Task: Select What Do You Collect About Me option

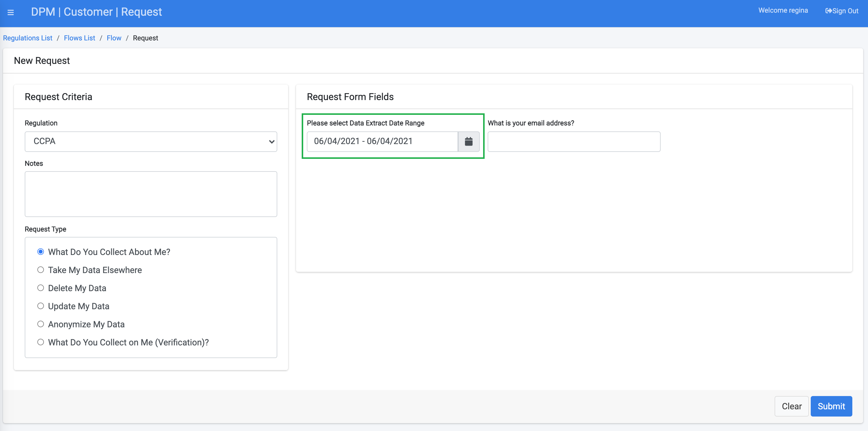Action: pos(41,252)
